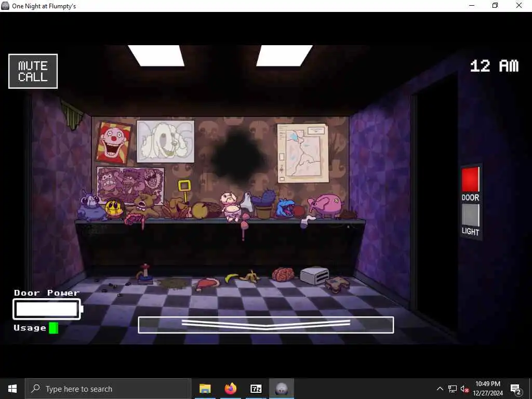Mute the phone call
The width and height of the screenshot is (532, 399).
coord(33,71)
